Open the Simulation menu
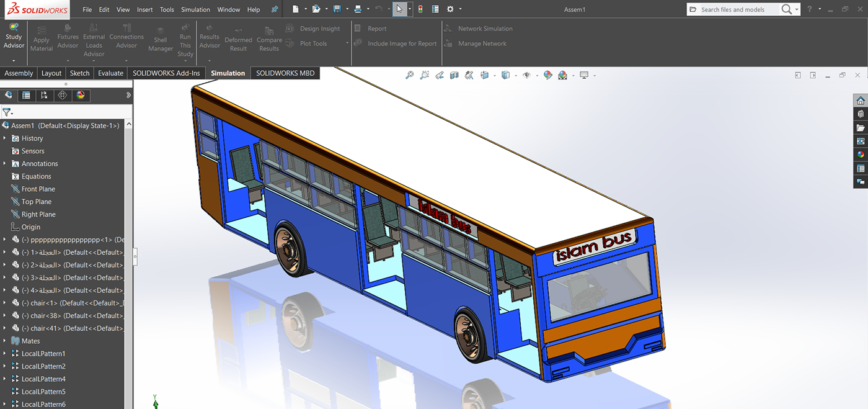 (195, 9)
